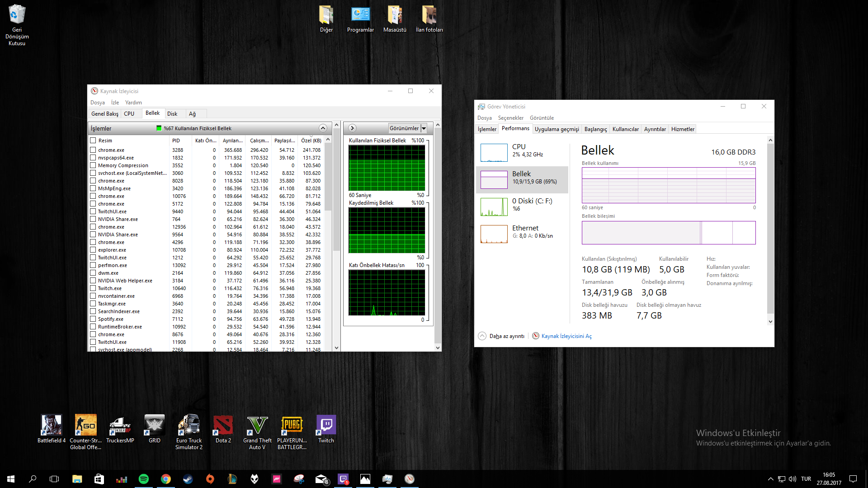Launch PLAYERUNKNOWN'S BATTLEGROUNDS shortcut
Image resolution: width=868 pixels, height=488 pixels.
pyautogui.click(x=292, y=432)
